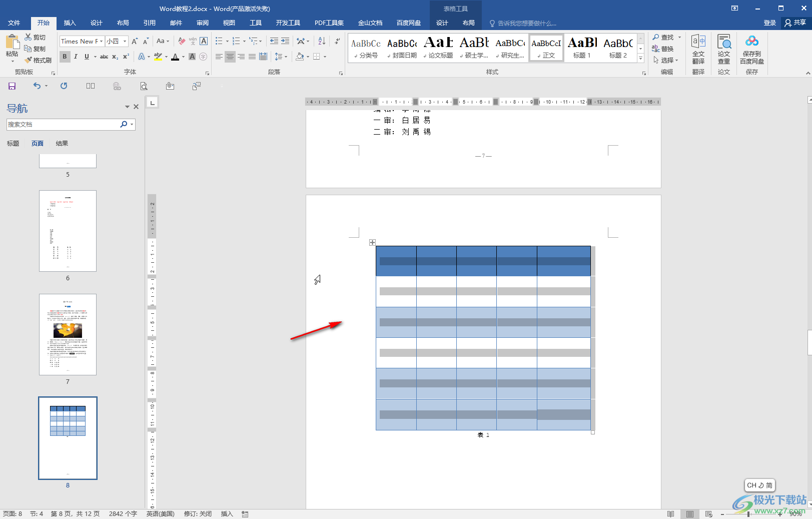The width and height of the screenshot is (812, 519).
Task: Switch to References (引用) tab
Action: 149,23
